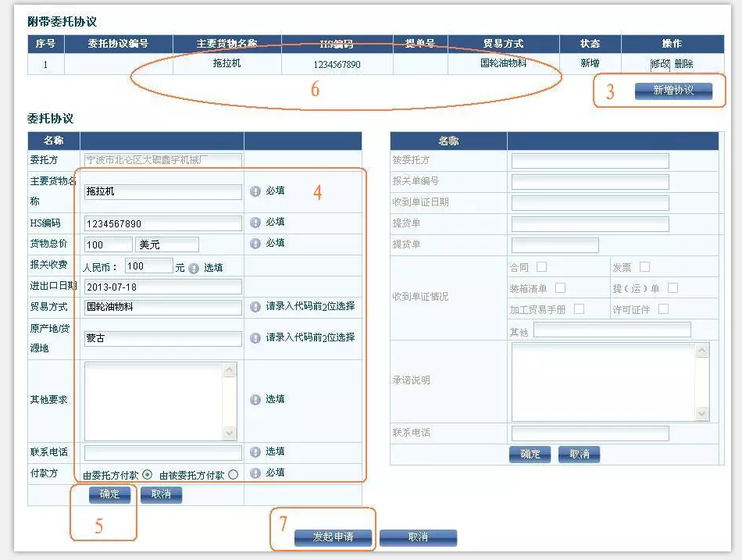Click 修改 link in the agreement row
The height and width of the screenshot is (560, 742).
click(660, 64)
